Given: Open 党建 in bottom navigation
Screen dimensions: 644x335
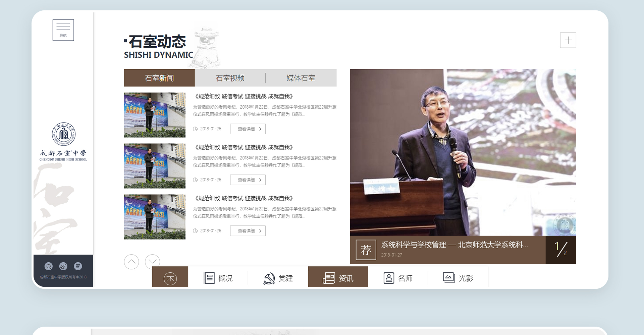Looking at the screenshot, I should coord(278,278).
